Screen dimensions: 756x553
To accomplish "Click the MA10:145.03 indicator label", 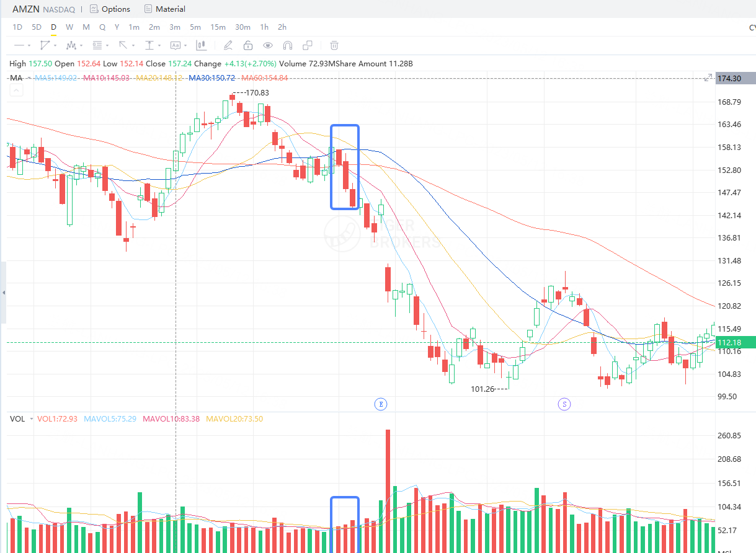I will [x=107, y=77].
